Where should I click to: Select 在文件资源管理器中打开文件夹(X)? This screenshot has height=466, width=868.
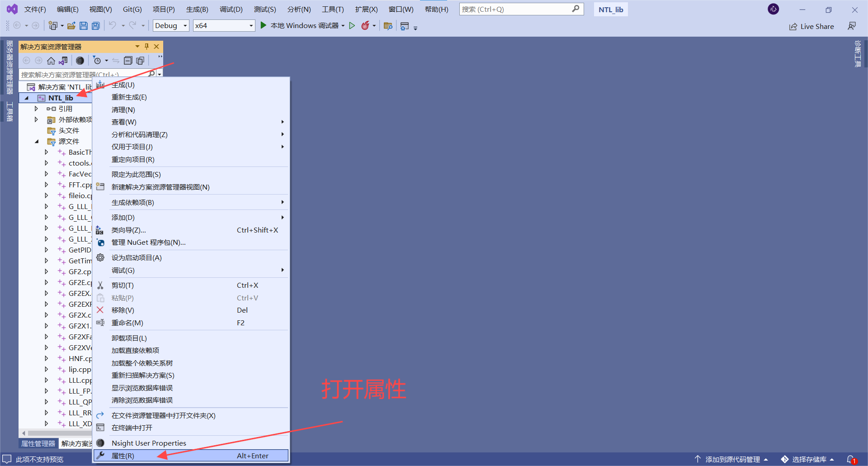click(x=191, y=415)
